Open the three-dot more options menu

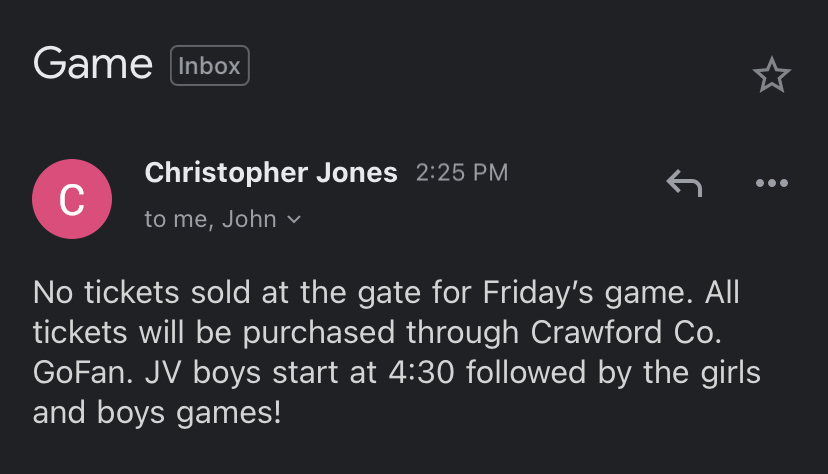click(x=771, y=183)
